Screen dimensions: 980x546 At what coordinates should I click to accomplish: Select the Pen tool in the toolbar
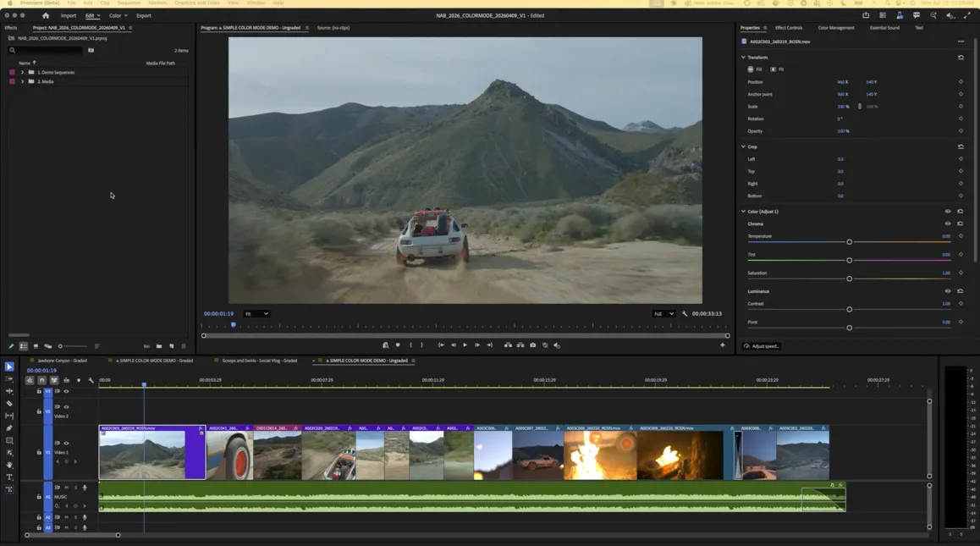(x=9, y=428)
